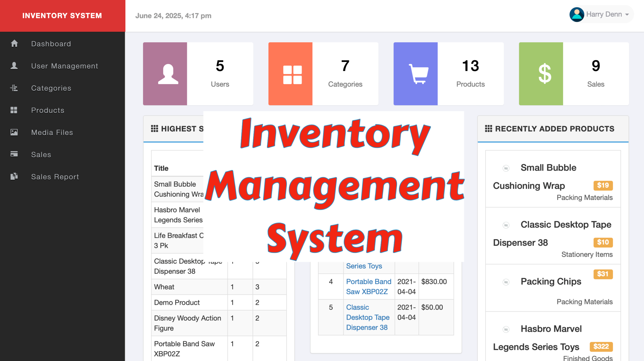The width and height of the screenshot is (644, 361).
Task: Open Small Bubble Cushioning Wrap recent product
Action: (553, 179)
